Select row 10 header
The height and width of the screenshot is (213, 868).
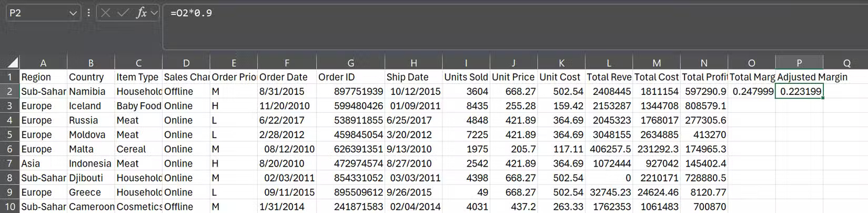pyautogui.click(x=9, y=207)
